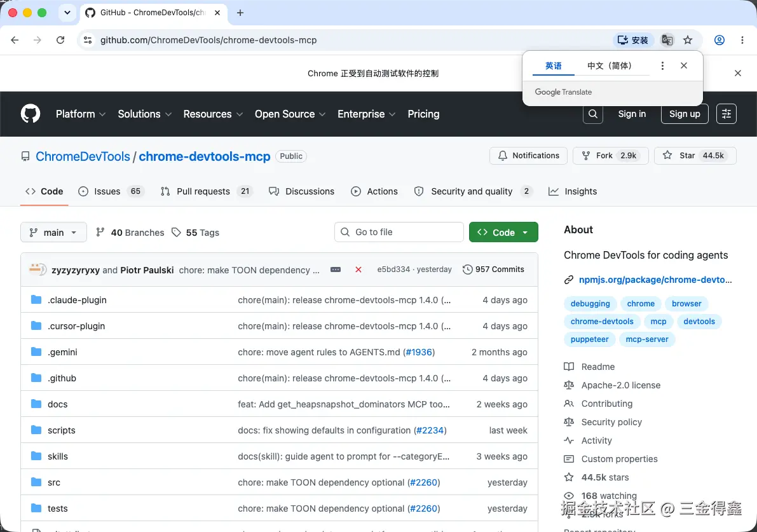Expand the Open Source menu
The height and width of the screenshot is (532, 757).
(x=290, y=114)
